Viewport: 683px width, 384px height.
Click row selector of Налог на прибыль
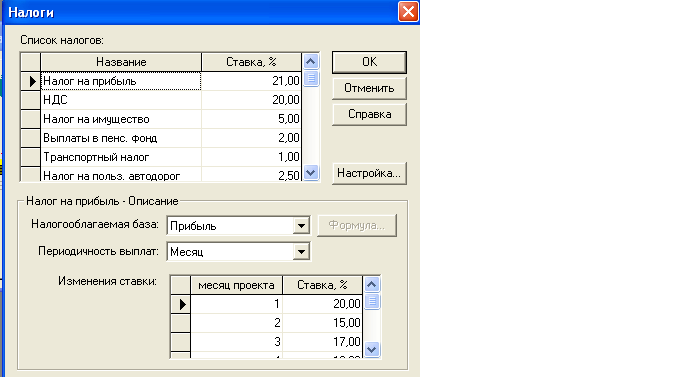[31, 81]
